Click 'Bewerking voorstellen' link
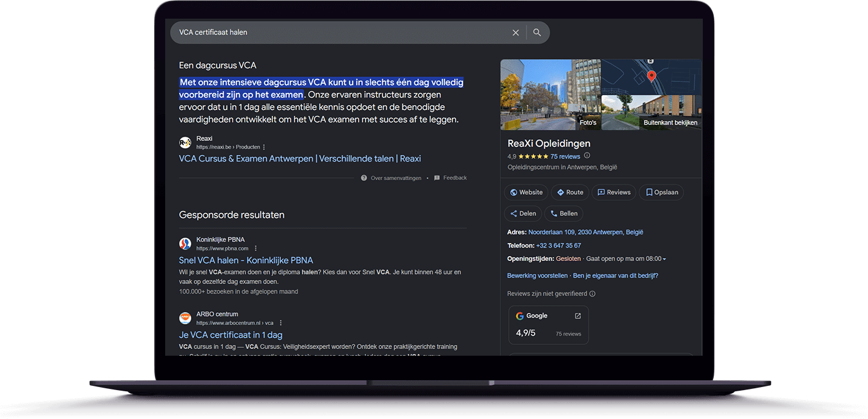868x419 pixels. point(538,276)
